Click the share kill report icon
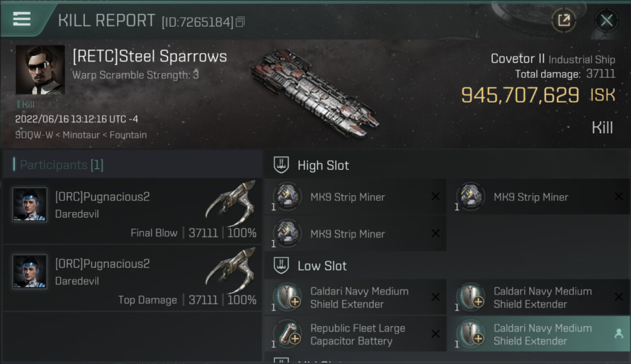This screenshot has width=631, height=364. 564,20
